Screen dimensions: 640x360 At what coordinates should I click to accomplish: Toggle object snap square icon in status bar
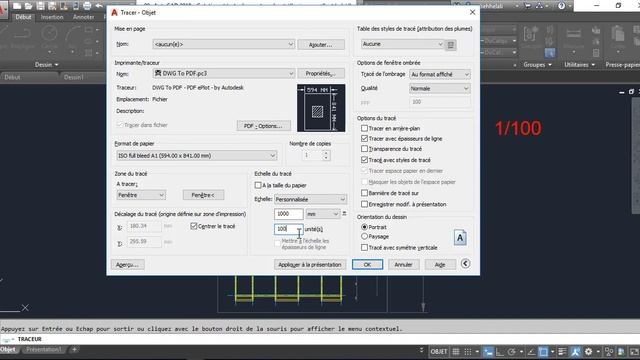[543, 351]
